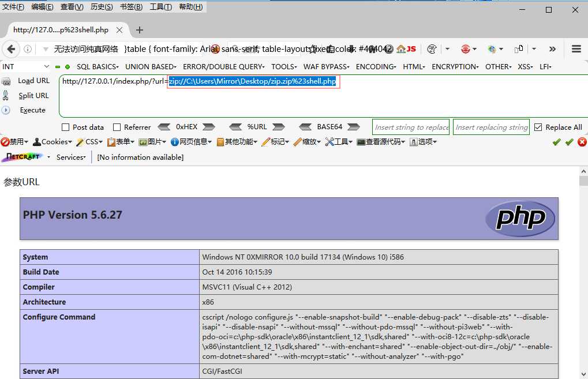The height and width of the screenshot is (379, 588).
Task: Click the second green checkmark validation icon
Action: (570, 142)
